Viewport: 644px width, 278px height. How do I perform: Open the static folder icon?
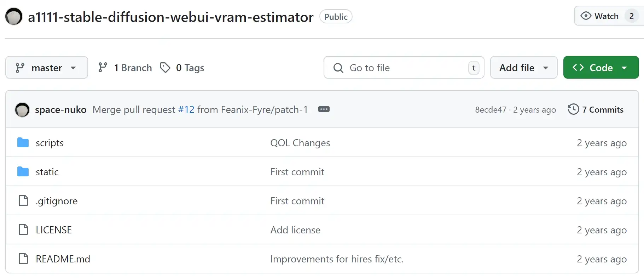point(23,172)
